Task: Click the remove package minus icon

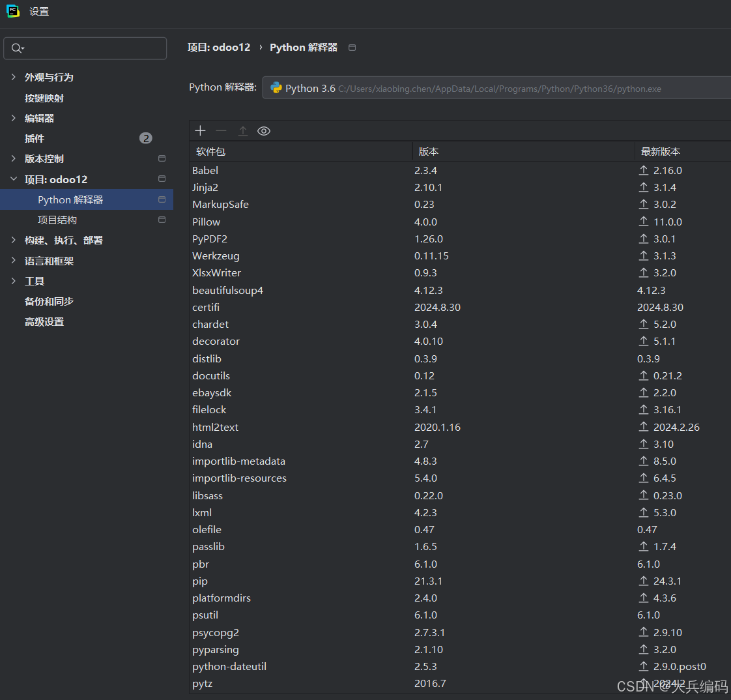Action: click(221, 131)
